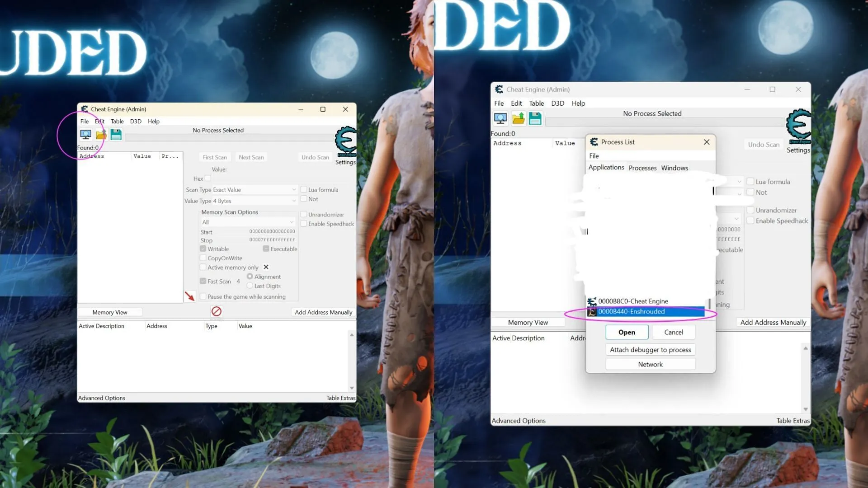Toggle Active memory only checkbox
The width and height of the screenshot is (868, 488).
tap(203, 267)
